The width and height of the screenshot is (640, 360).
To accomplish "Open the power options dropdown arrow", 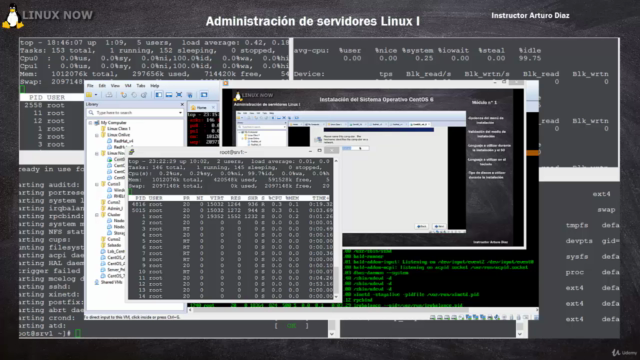I will click(x=96, y=95).
